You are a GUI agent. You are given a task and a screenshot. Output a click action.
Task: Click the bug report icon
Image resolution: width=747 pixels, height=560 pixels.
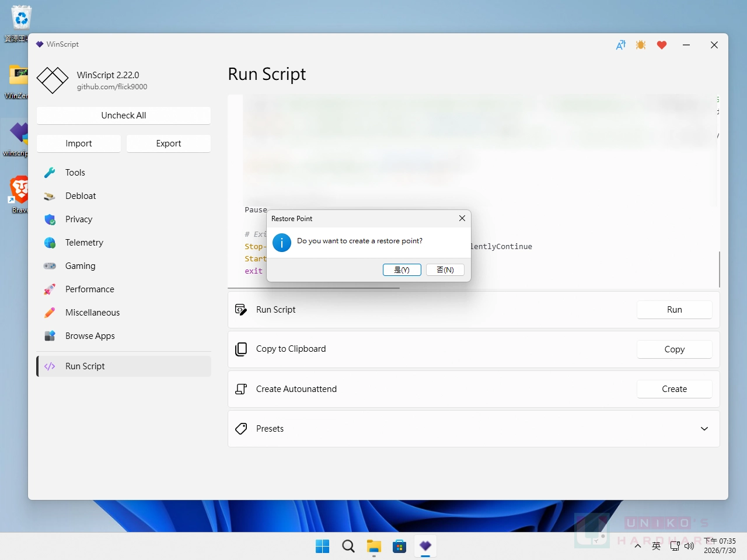click(x=641, y=45)
